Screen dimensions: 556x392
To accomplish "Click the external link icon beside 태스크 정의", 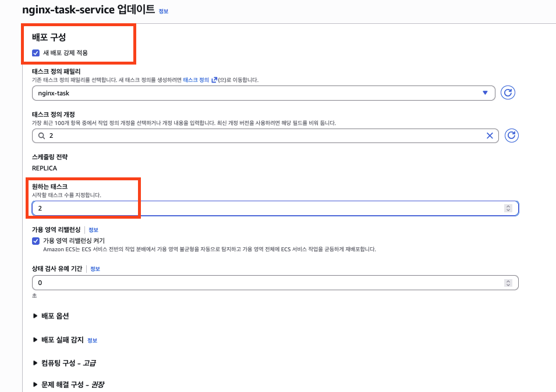I will [214, 80].
